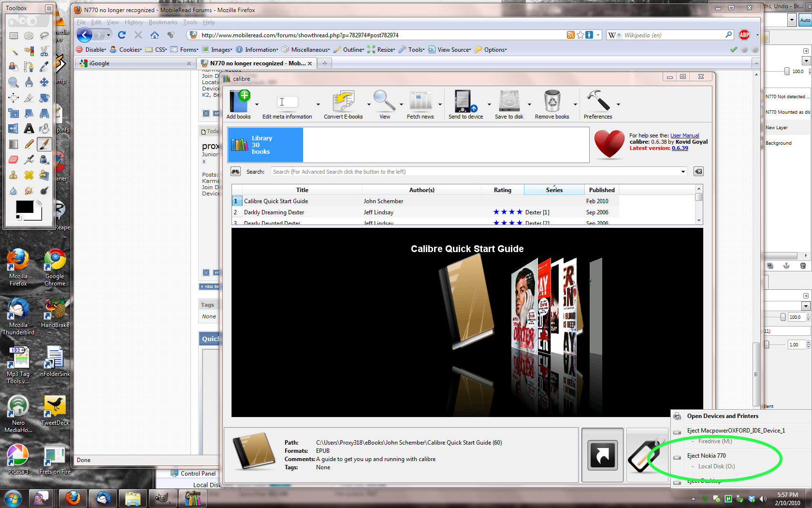Screen dimensions: 812x508
Task: Pick the Color Picker eyedropper tool
Action: 44,66
